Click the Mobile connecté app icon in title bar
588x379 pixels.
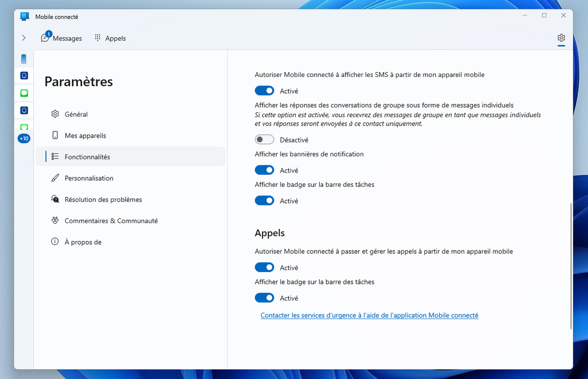pos(24,16)
